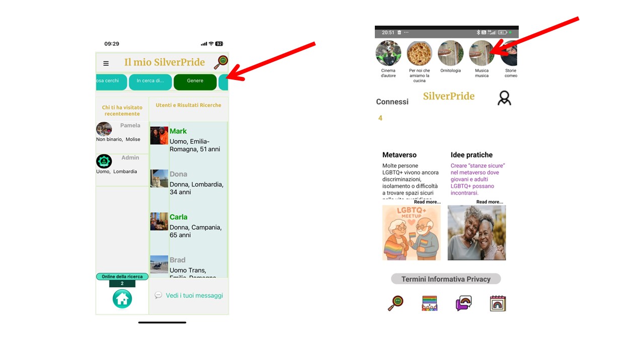Open the hamburger menu in Il mio SilverPride

[106, 63]
